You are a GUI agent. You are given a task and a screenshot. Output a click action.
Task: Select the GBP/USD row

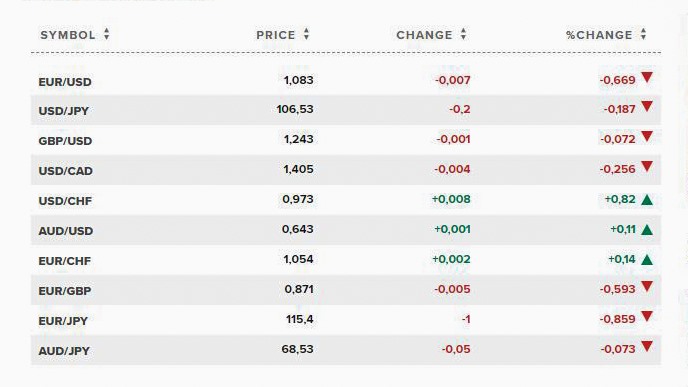tap(346, 140)
